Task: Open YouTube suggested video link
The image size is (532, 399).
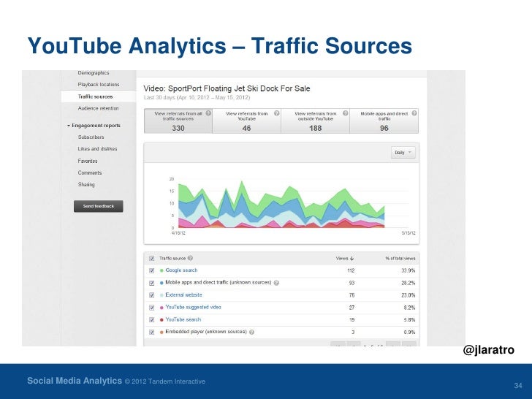Action: 194,307
